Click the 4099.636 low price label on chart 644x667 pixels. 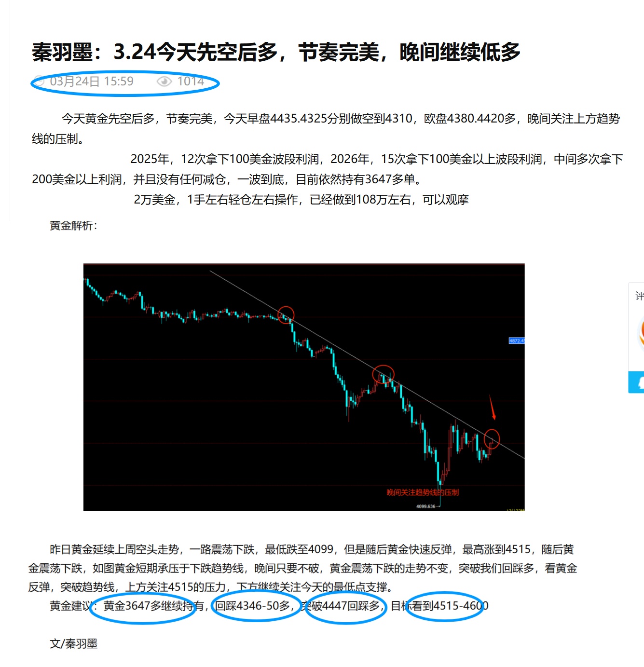click(x=426, y=506)
